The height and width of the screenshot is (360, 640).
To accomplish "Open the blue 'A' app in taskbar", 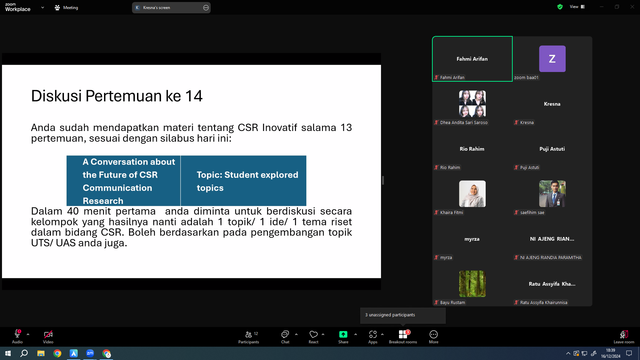I will pyautogui.click(x=73, y=353).
